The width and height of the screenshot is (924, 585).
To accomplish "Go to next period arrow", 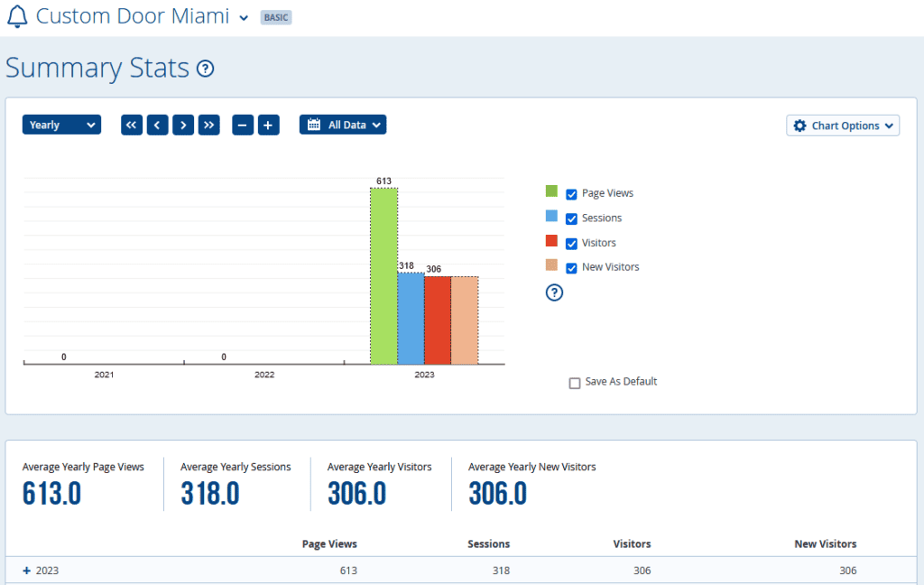I will point(183,125).
